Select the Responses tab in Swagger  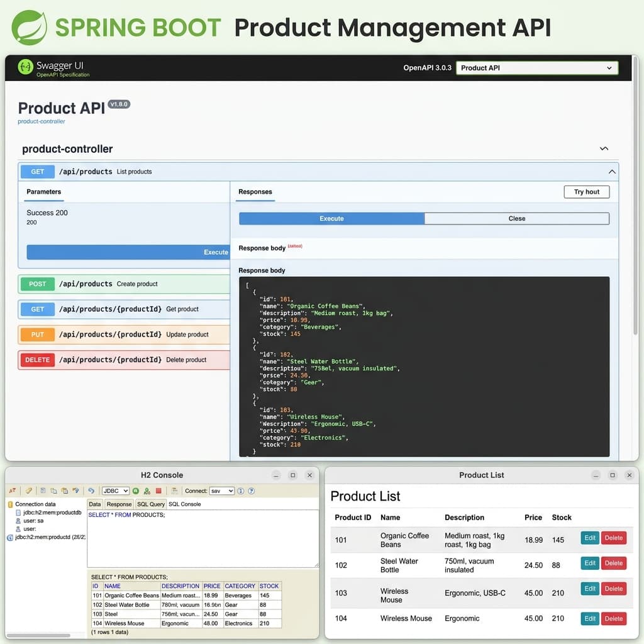click(255, 192)
